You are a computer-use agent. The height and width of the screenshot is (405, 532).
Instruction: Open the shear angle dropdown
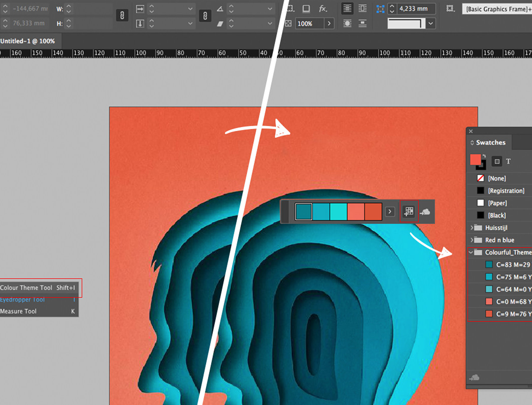tap(270, 23)
